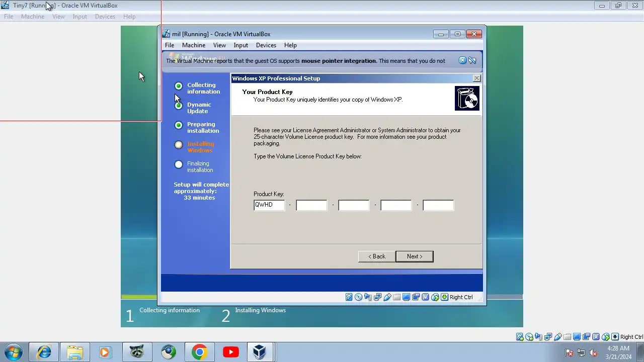Open Devices menu in Tiny7 window
The height and width of the screenshot is (362, 644).
[x=105, y=17]
